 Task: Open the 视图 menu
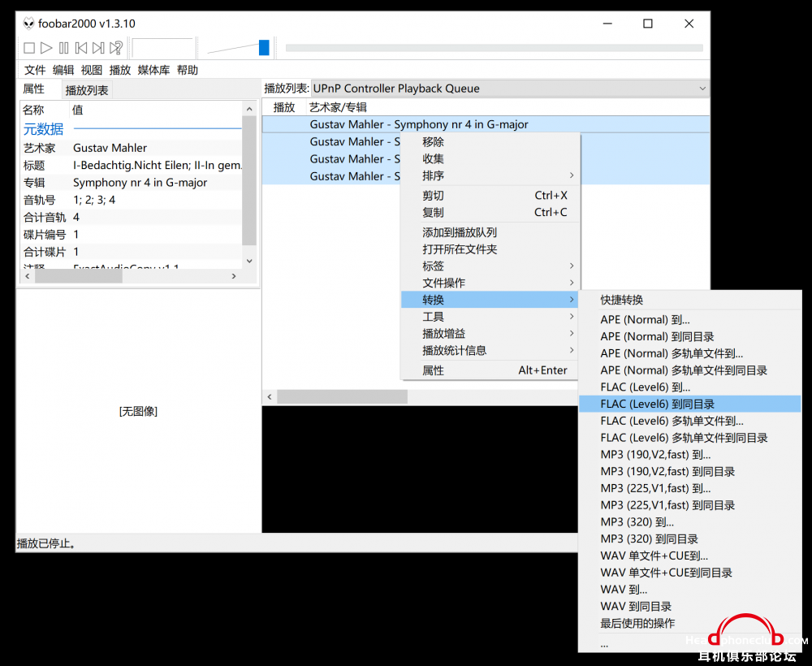pyautogui.click(x=92, y=70)
